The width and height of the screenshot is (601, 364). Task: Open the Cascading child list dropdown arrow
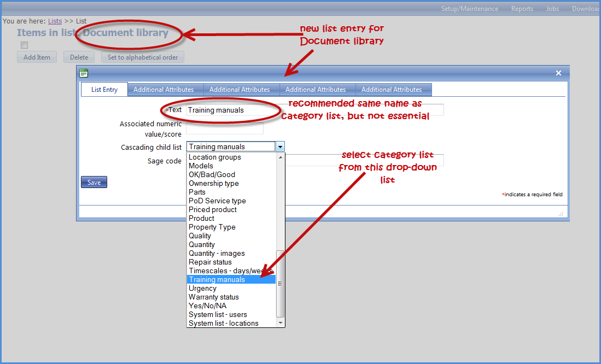click(x=280, y=146)
